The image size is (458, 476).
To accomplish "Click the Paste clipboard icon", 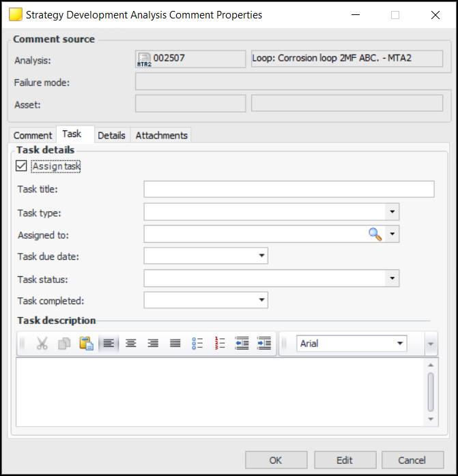I will click(x=86, y=344).
